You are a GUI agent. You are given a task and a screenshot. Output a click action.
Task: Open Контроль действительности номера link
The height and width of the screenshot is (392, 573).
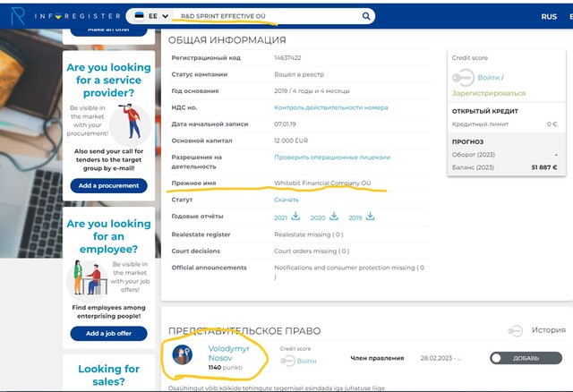point(331,107)
